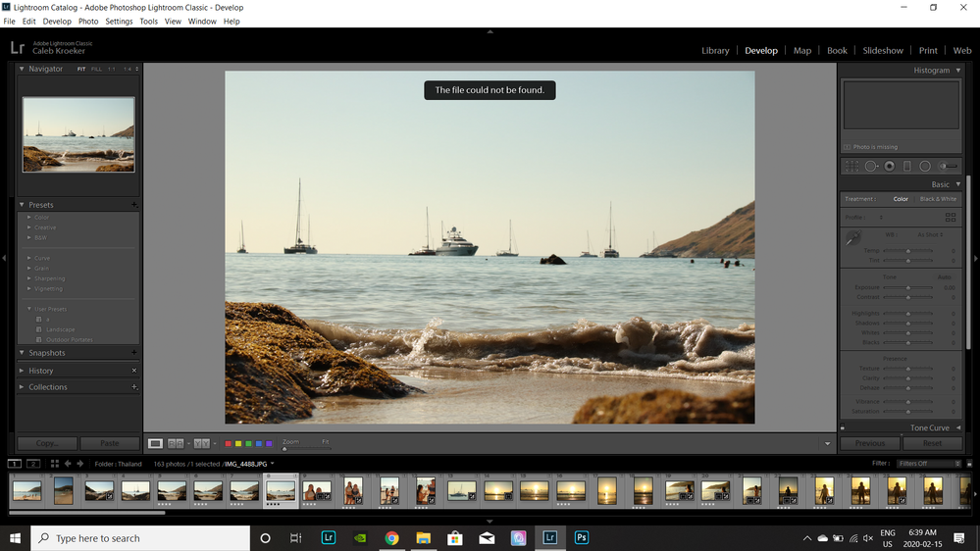
Task: Click the Previous button
Action: click(x=869, y=443)
